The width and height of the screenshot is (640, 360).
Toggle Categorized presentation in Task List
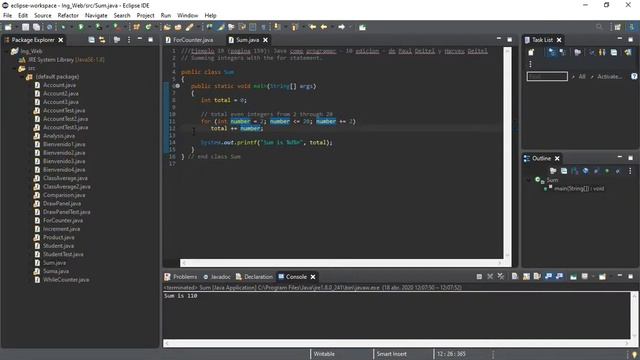click(x=552, y=52)
